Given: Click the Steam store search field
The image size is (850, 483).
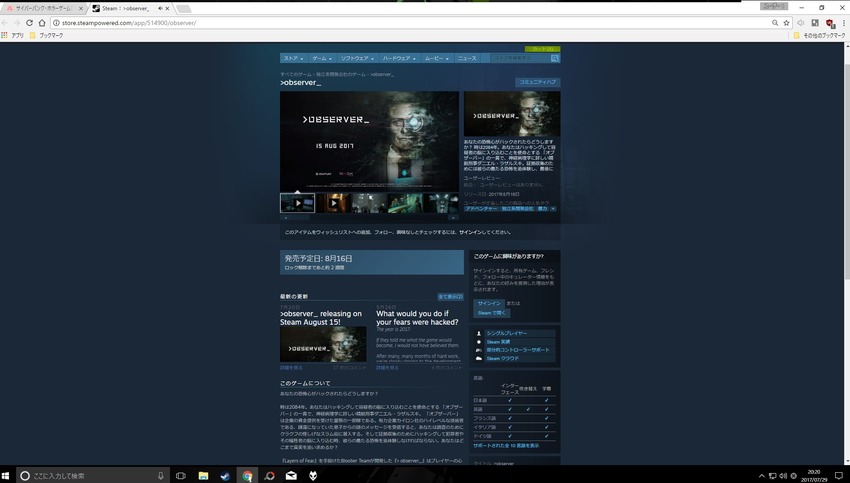Looking at the screenshot, I should pyautogui.click(x=520, y=58).
